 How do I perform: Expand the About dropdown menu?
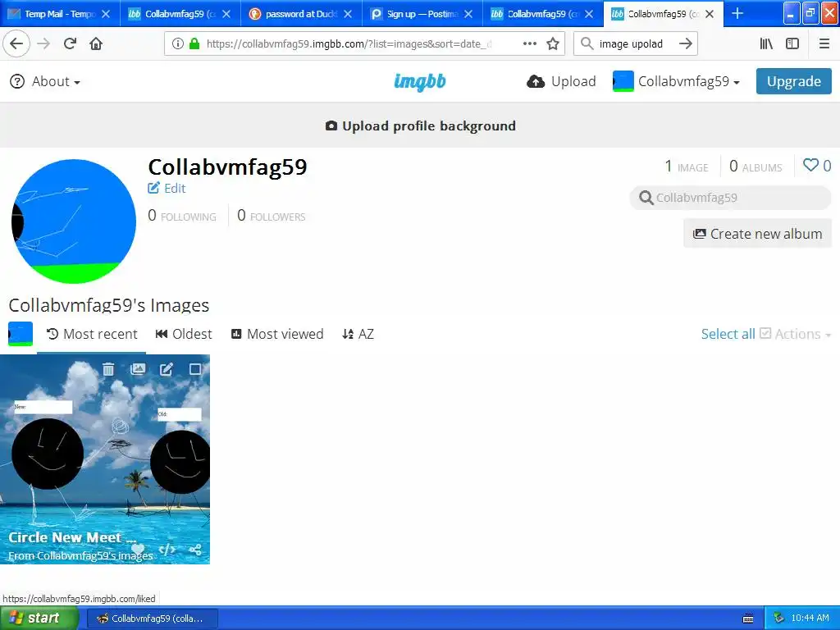[46, 81]
